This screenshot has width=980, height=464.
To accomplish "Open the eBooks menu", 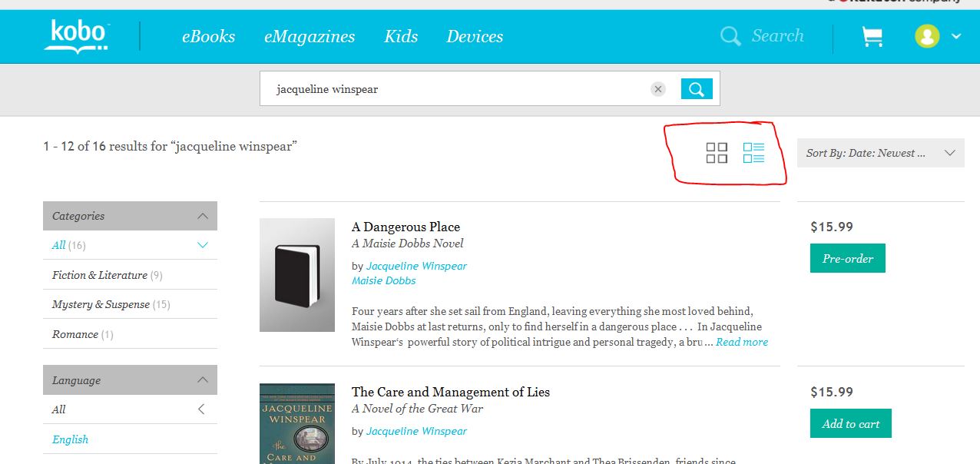I will pos(208,36).
